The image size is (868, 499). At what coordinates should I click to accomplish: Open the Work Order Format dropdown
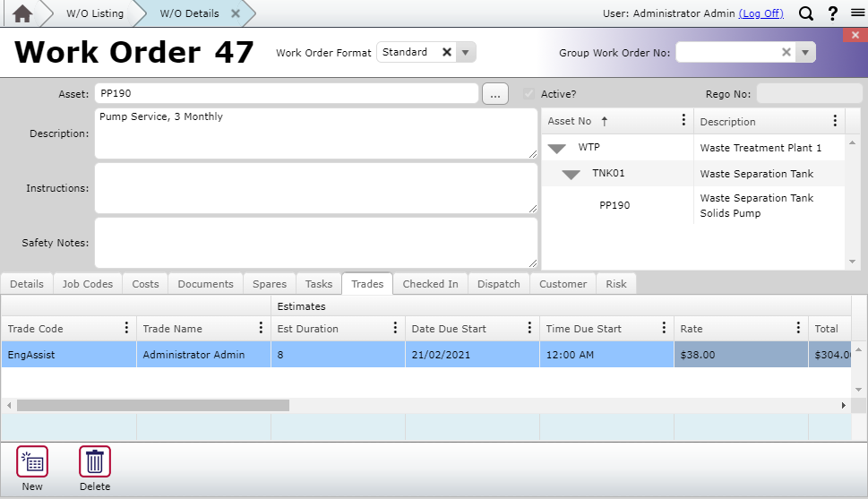point(465,53)
